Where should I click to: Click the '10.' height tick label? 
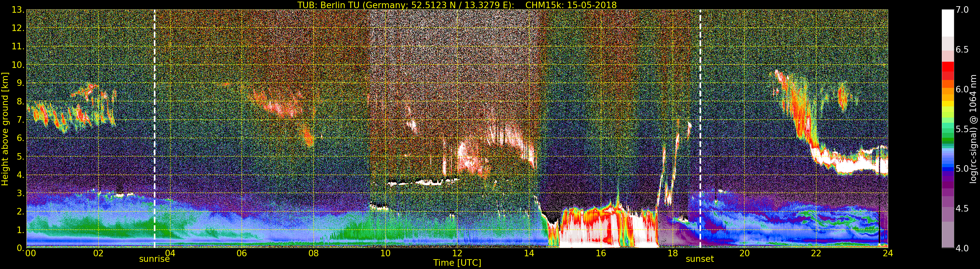point(18,65)
